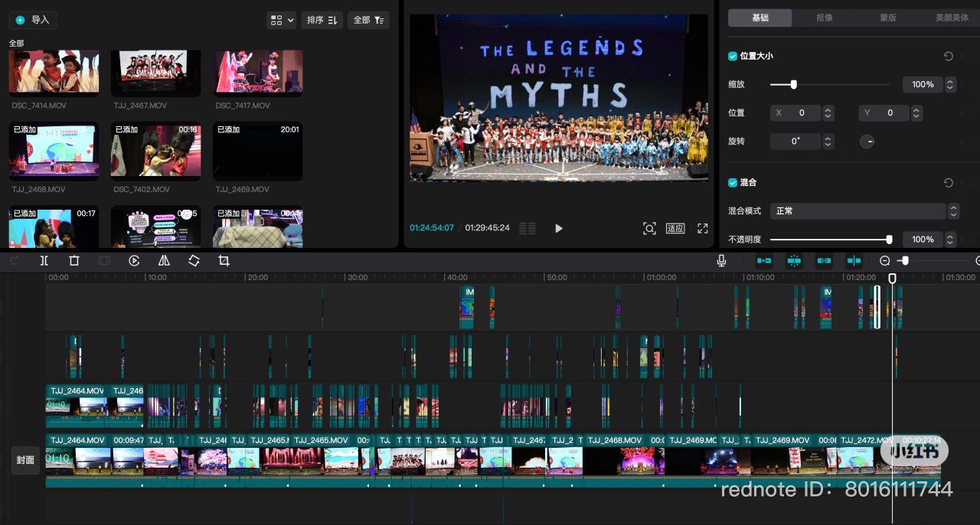Click the delete clip icon
Viewport: 980px width, 525px height.
coord(73,260)
